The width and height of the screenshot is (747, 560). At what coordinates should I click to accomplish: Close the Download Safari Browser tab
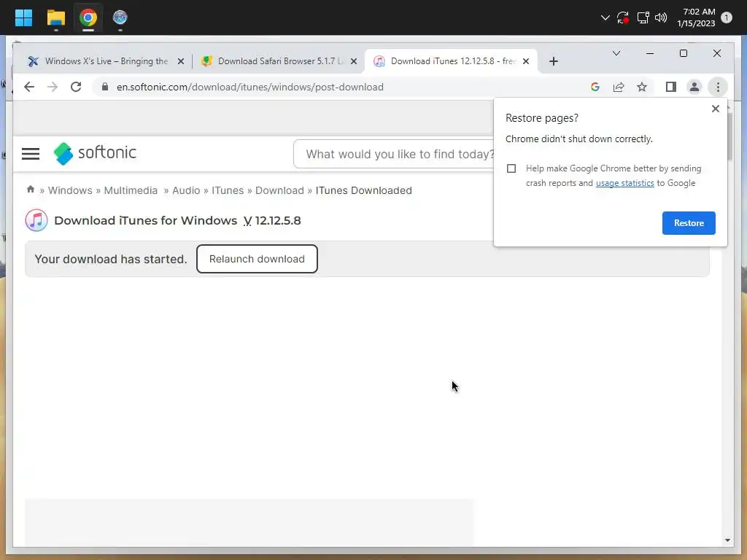pyautogui.click(x=354, y=61)
